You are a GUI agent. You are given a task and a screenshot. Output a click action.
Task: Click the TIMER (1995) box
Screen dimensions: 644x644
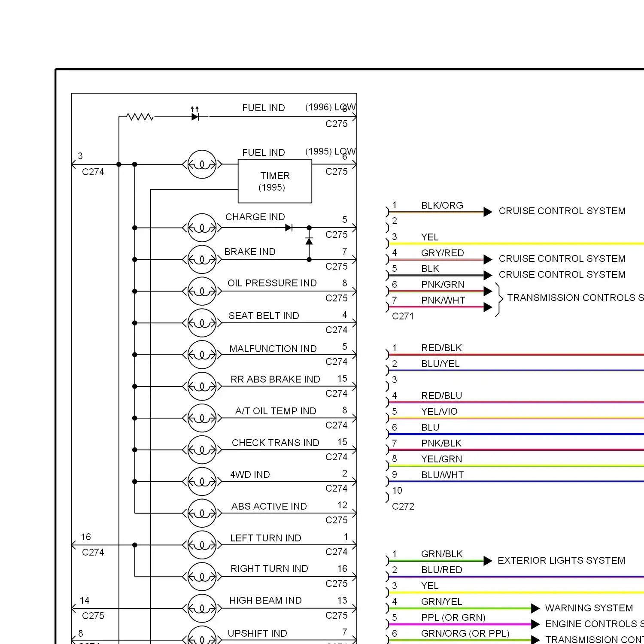point(275,181)
